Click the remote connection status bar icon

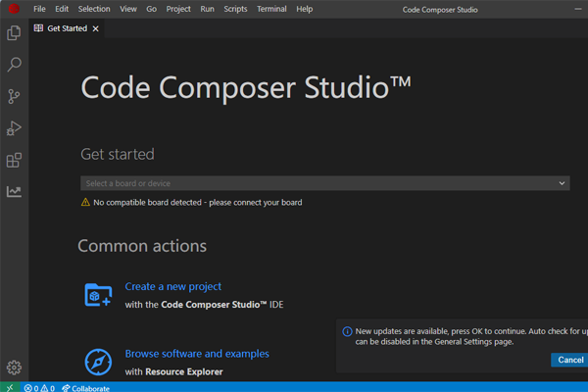click(10, 387)
